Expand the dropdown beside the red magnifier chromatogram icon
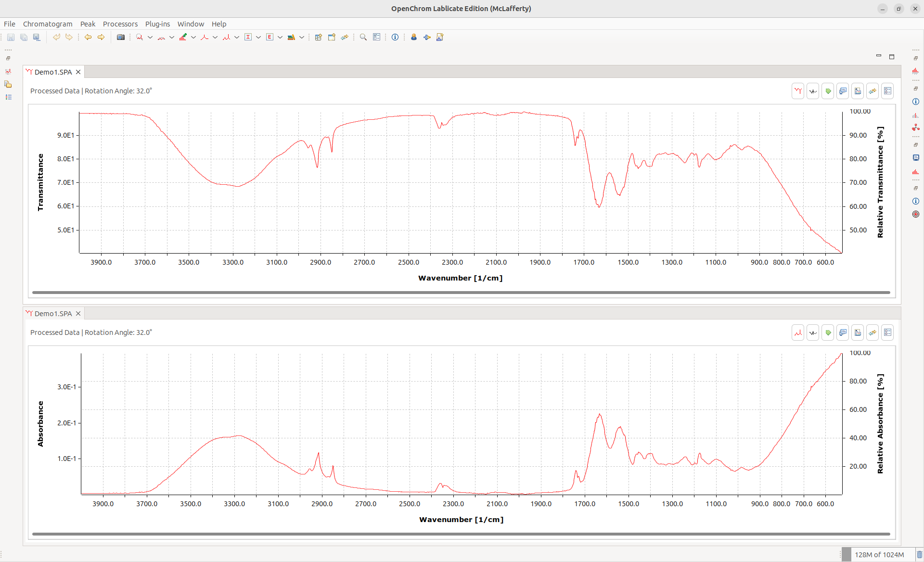 coord(150,37)
